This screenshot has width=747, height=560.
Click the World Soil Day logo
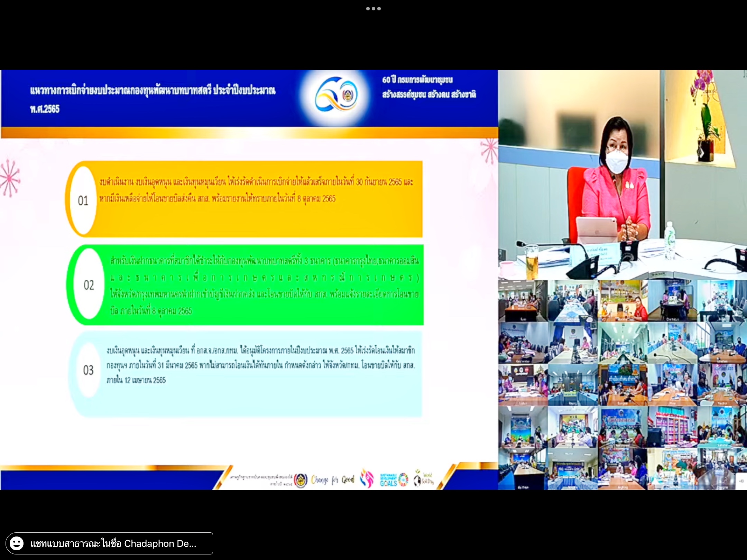423,479
